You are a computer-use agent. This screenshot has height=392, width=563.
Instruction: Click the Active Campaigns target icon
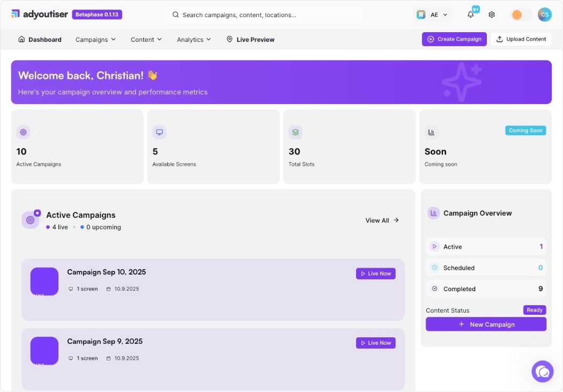click(x=23, y=132)
